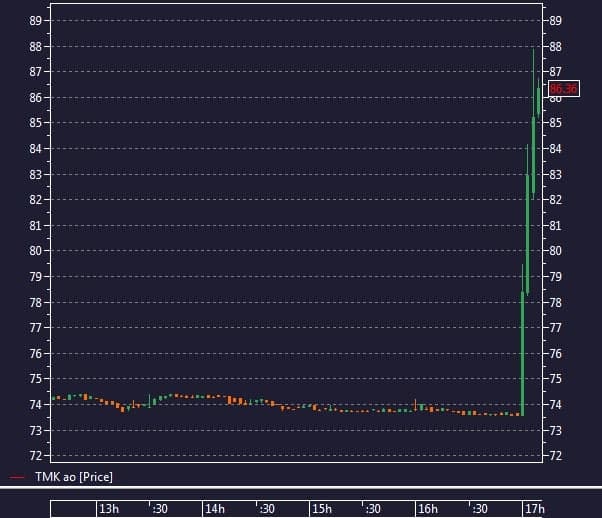Click the 75 label on the right price axis
Viewport: 602px width, 518px height.
(555, 379)
